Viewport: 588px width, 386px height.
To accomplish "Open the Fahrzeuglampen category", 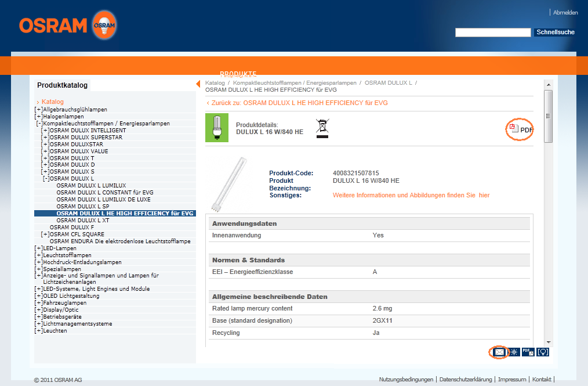I will (65, 302).
